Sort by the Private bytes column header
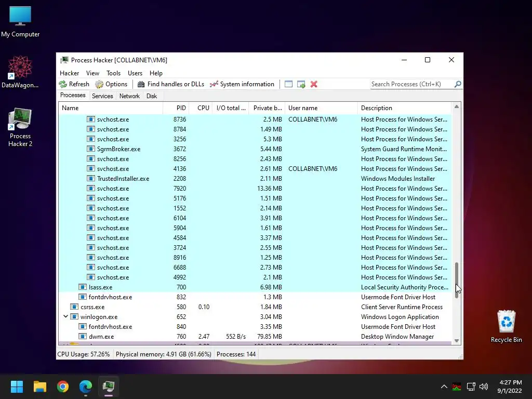 point(267,108)
